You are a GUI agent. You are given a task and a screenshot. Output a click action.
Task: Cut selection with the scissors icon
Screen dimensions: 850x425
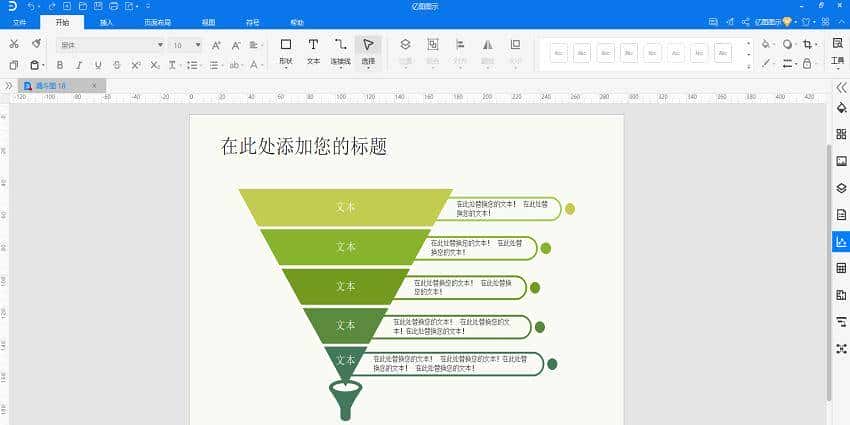coord(14,44)
